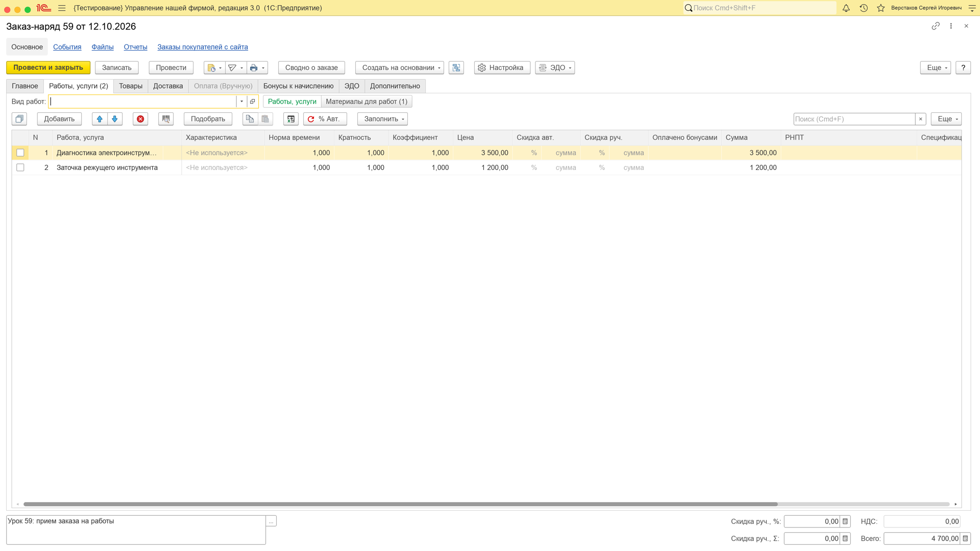Click the % Авт. recalculate button

pyautogui.click(x=325, y=119)
